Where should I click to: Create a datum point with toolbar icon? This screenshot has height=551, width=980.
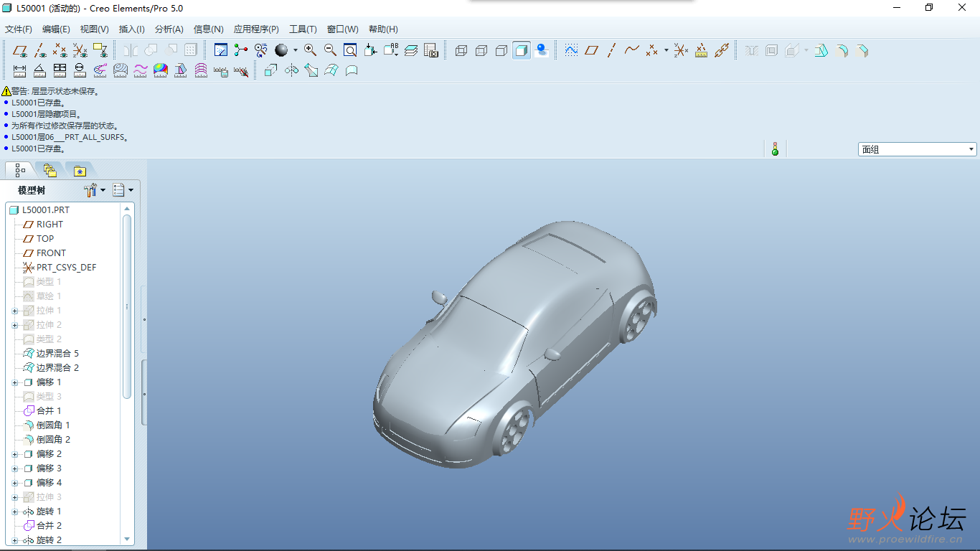(x=651, y=50)
